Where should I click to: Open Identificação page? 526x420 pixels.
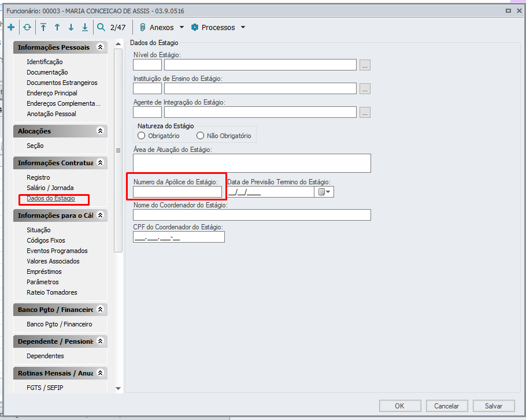pos(45,62)
